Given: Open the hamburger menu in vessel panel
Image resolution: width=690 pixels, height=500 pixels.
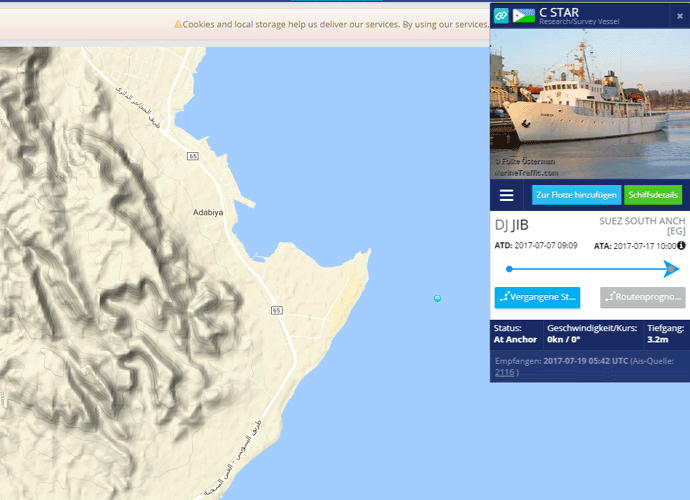Looking at the screenshot, I should [507, 195].
